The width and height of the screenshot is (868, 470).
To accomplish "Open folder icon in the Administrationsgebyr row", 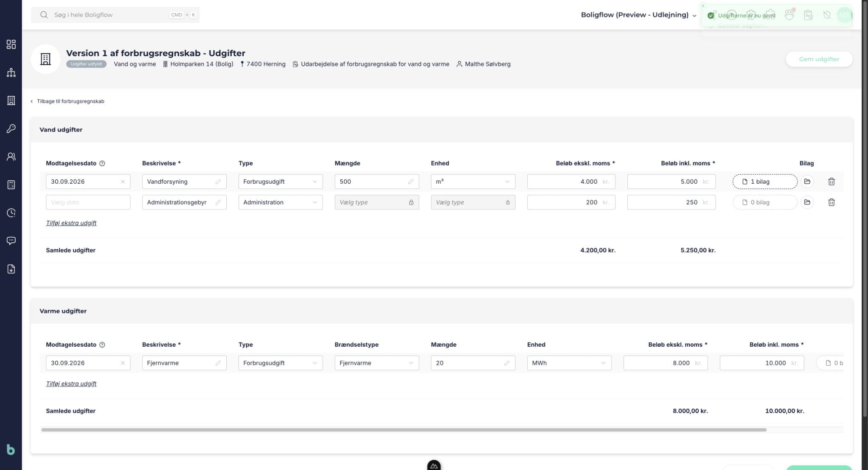I will point(807,202).
